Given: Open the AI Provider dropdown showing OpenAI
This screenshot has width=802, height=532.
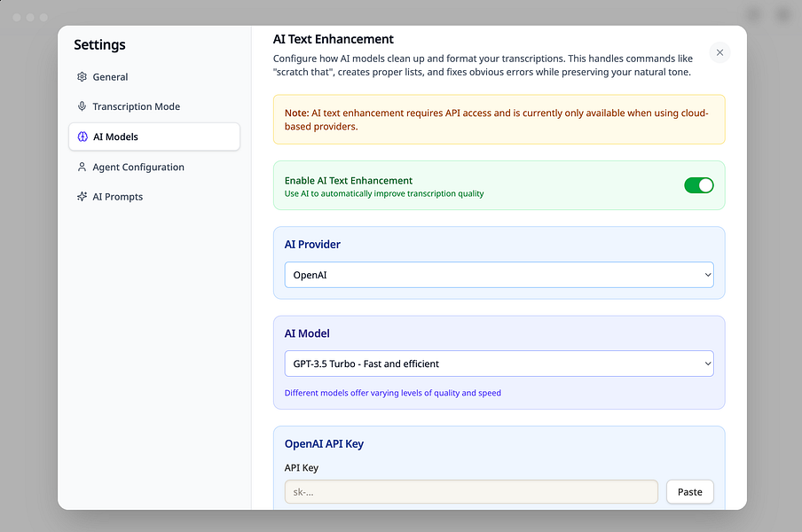Looking at the screenshot, I should 499,275.
